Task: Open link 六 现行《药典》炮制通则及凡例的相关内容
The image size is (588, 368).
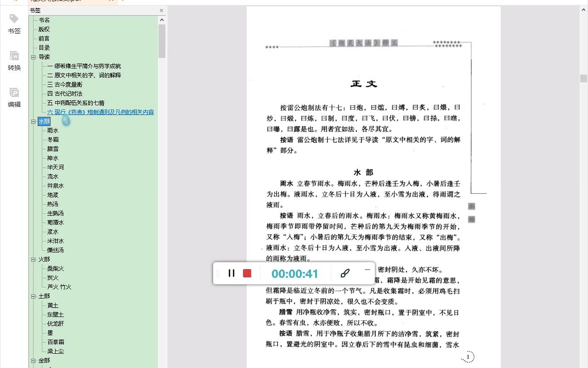Action: (101, 112)
